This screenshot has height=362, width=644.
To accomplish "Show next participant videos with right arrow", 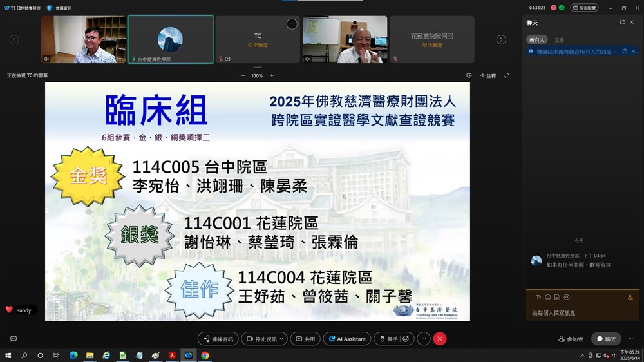I will click(x=501, y=40).
